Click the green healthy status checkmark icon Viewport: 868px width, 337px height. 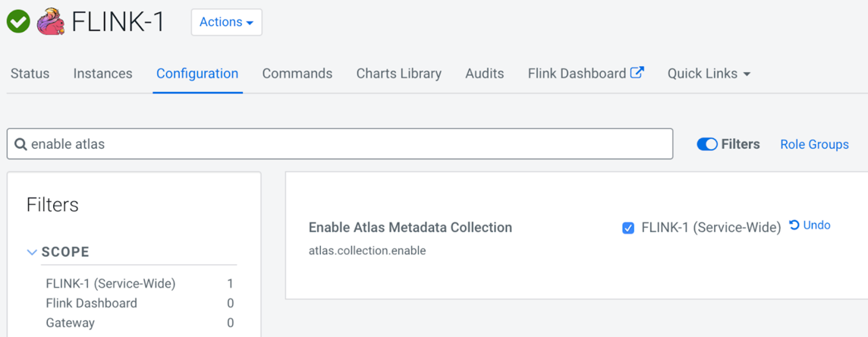coord(18,22)
